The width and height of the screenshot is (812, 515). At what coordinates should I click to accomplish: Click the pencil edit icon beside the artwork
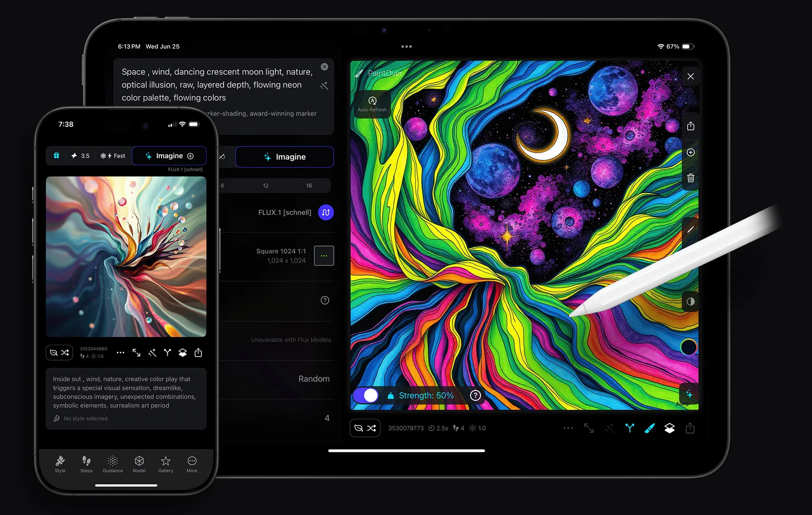pos(690,229)
